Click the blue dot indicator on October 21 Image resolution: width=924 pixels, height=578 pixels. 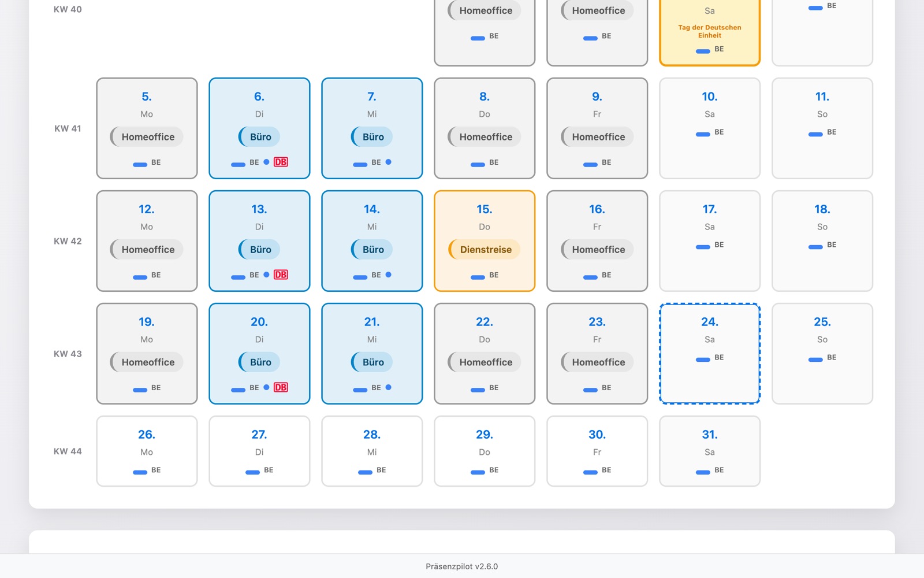coord(388,387)
